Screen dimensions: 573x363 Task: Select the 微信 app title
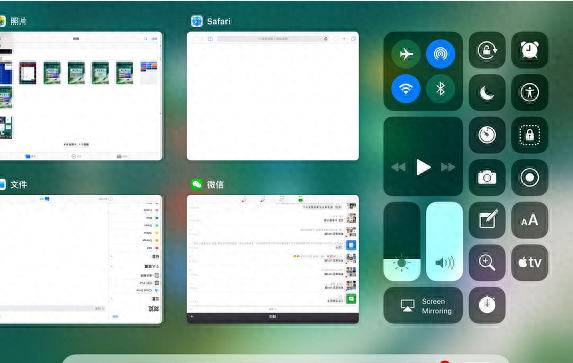point(215,184)
